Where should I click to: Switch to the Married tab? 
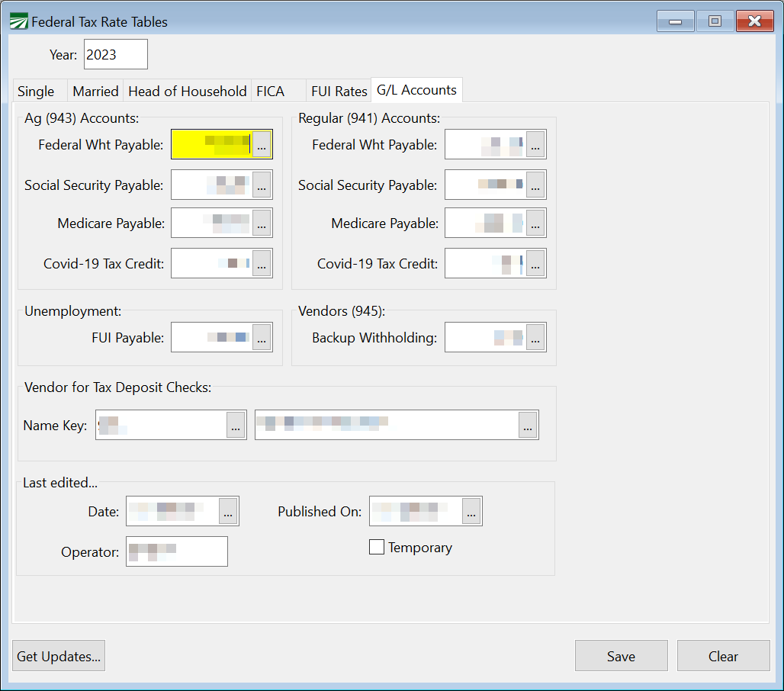pyautogui.click(x=95, y=92)
